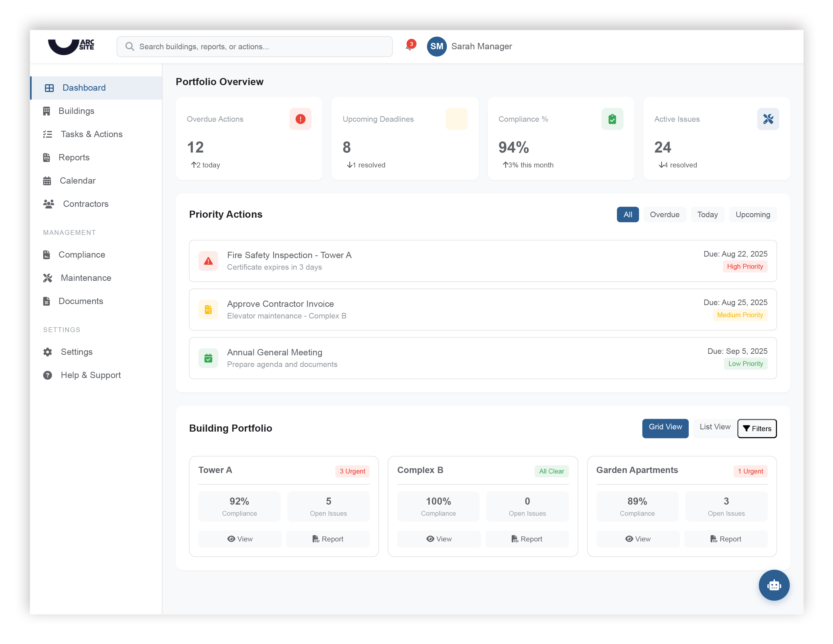The width and height of the screenshot is (833, 644).
Task: View Tower A building details
Action: pos(240,539)
